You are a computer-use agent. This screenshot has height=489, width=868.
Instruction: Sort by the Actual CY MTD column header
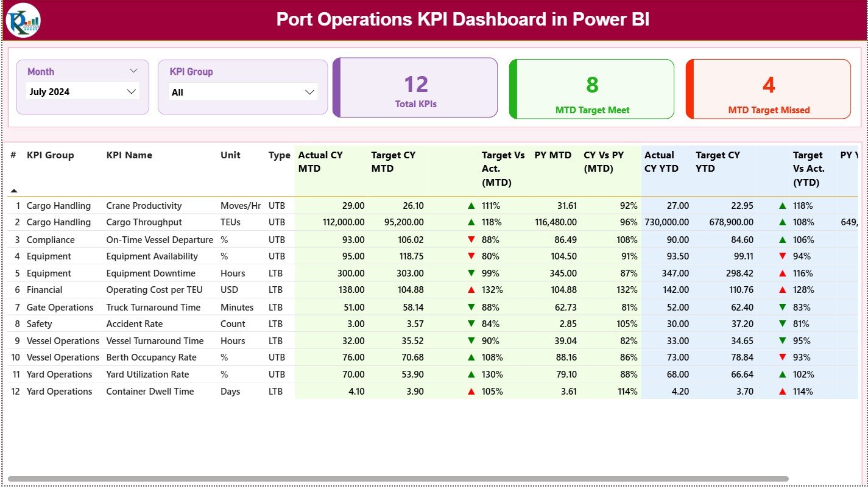(319, 161)
